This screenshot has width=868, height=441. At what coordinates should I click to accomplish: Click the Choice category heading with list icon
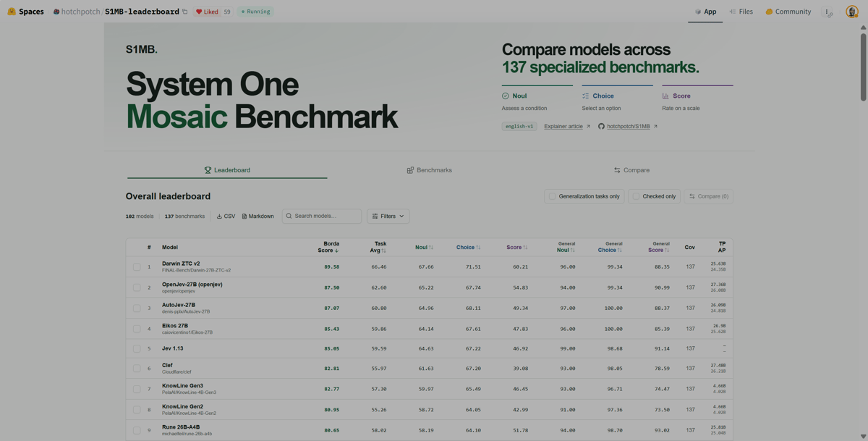click(598, 96)
